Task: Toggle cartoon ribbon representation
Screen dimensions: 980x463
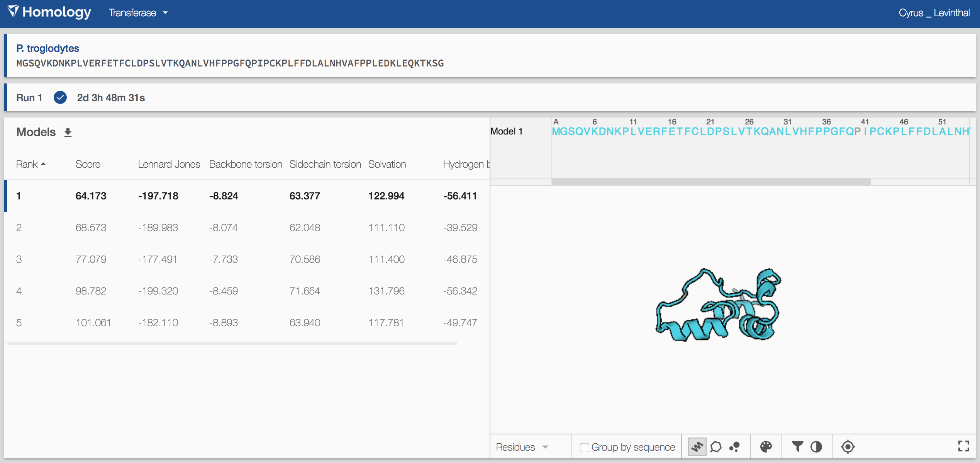Action: point(697,447)
